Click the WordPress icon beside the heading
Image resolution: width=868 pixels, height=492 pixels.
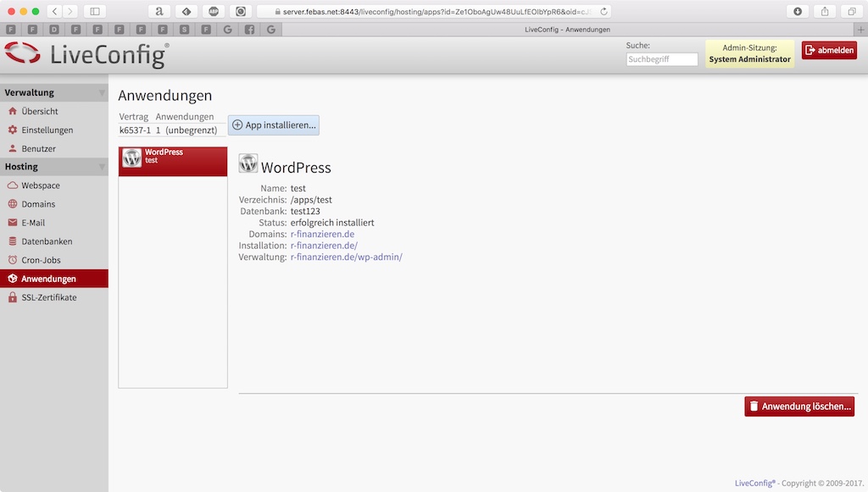[x=248, y=163]
